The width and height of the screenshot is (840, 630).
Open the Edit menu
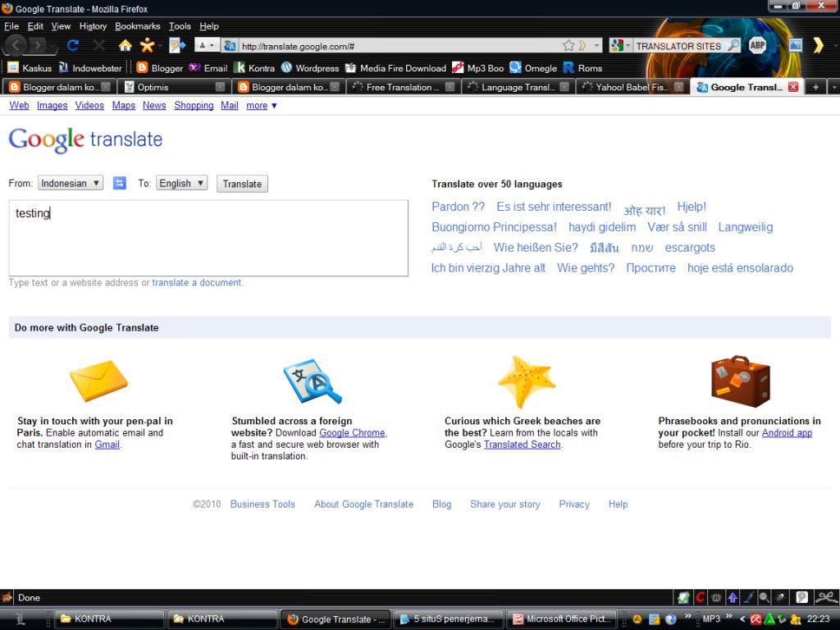click(35, 26)
